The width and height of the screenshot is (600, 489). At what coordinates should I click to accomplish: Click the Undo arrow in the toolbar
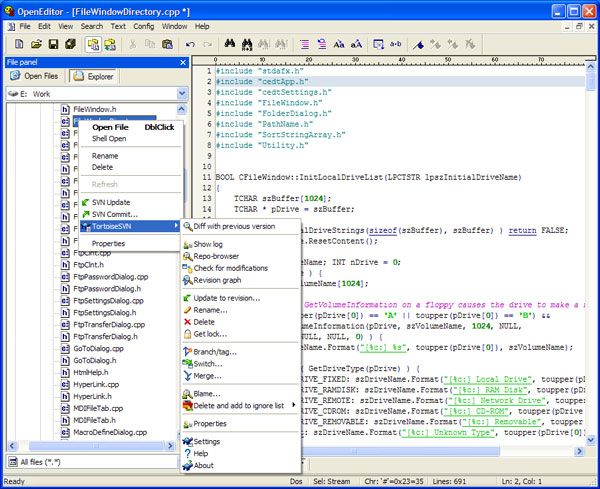[x=191, y=44]
